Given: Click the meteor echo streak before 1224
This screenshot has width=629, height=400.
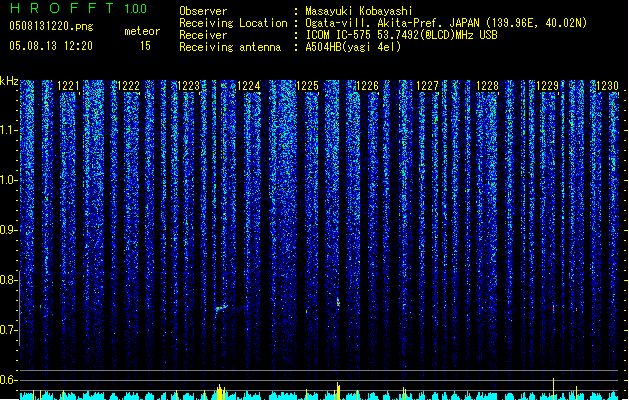Looking at the screenshot, I should 221,308.
